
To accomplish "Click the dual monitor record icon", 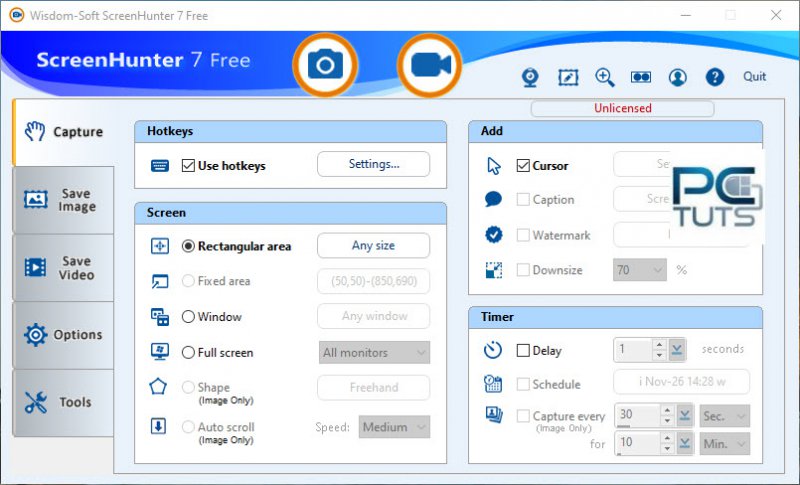I will coord(641,78).
